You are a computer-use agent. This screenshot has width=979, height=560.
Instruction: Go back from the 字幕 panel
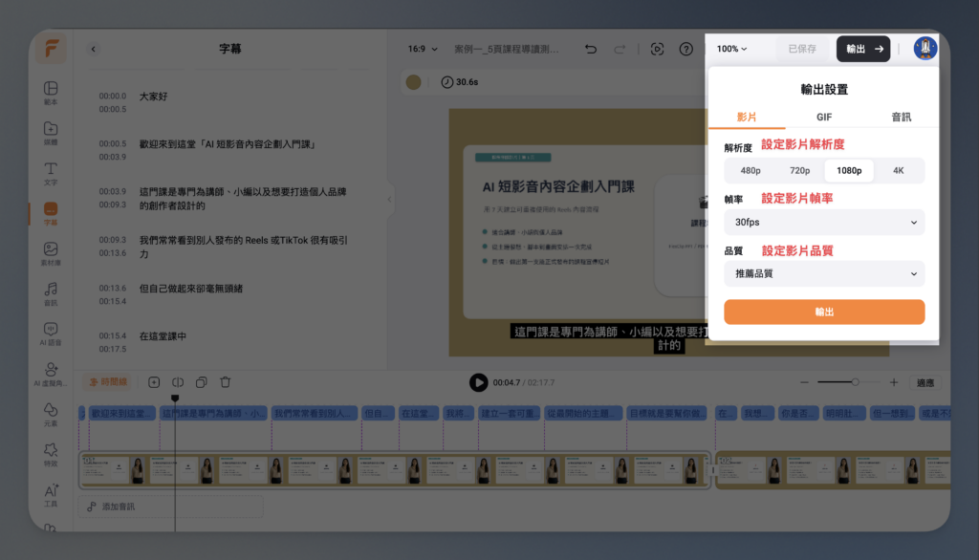93,49
